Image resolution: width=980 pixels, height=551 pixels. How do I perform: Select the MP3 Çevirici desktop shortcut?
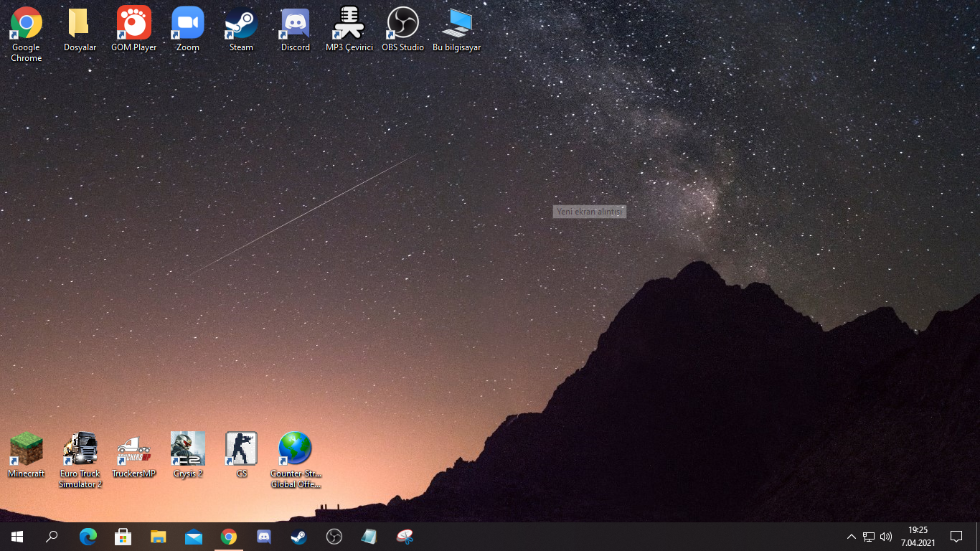pyautogui.click(x=349, y=29)
